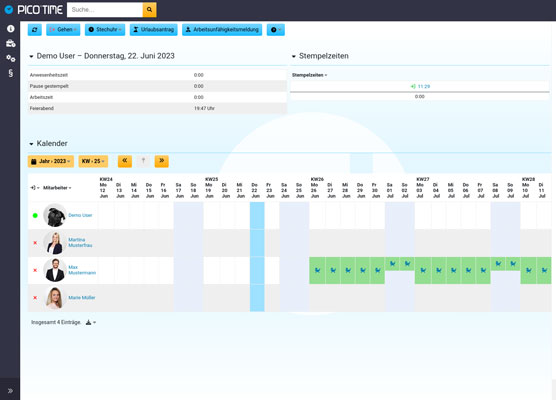Open Martina Musterfrau profile link
The width and height of the screenshot is (556, 400).
click(80, 243)
